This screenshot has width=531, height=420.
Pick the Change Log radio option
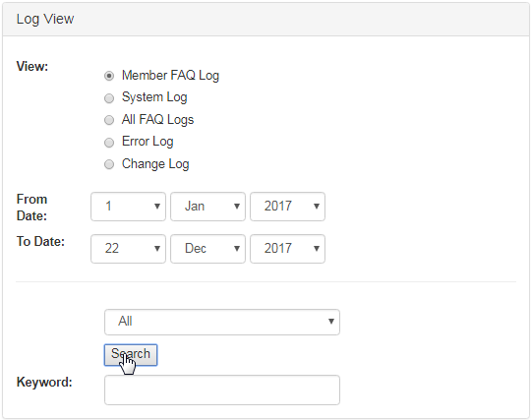(109, 164)
